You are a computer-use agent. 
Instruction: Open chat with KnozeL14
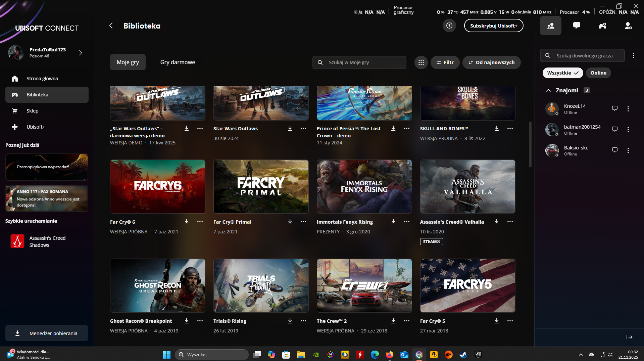[x=614, y=108]
